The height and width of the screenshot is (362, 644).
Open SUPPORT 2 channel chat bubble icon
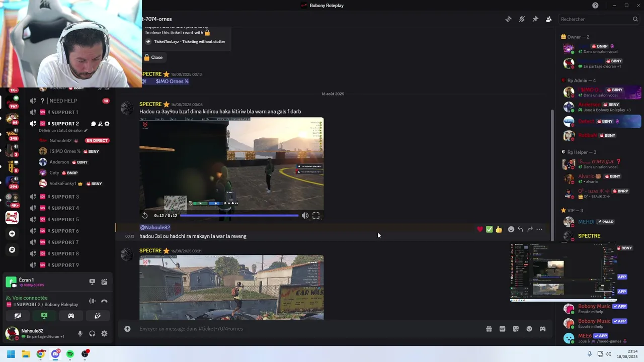click(94, 124)
